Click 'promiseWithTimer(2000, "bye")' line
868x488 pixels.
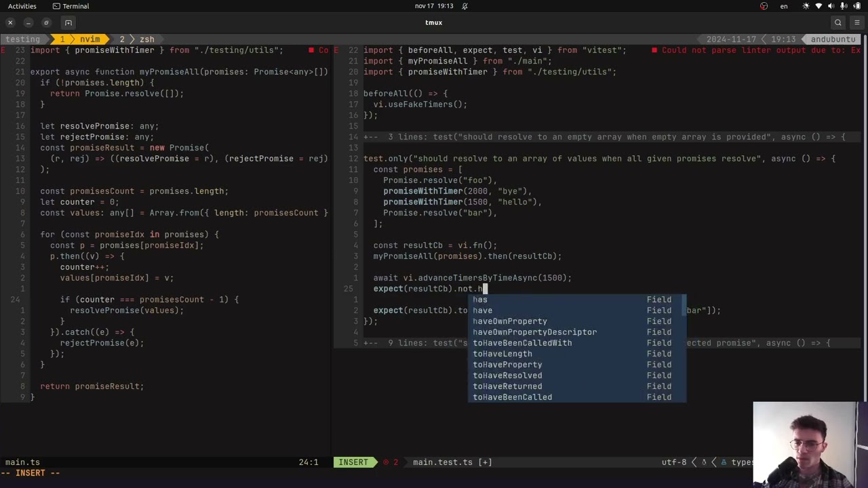(x=458, y=191)
